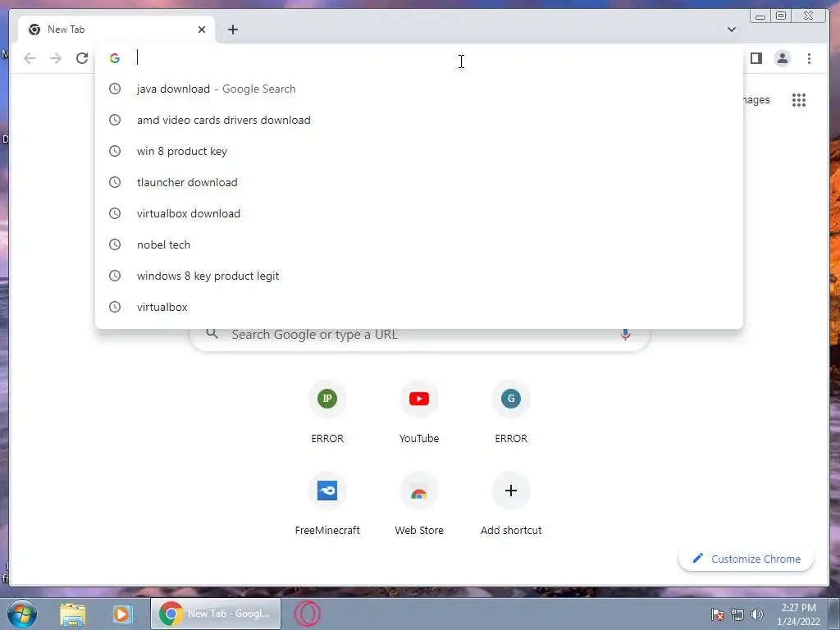The height and width of the screenshot is (630, 840).
Task: Choose 'nobel tech' suggestion
Action: point(419,244)
